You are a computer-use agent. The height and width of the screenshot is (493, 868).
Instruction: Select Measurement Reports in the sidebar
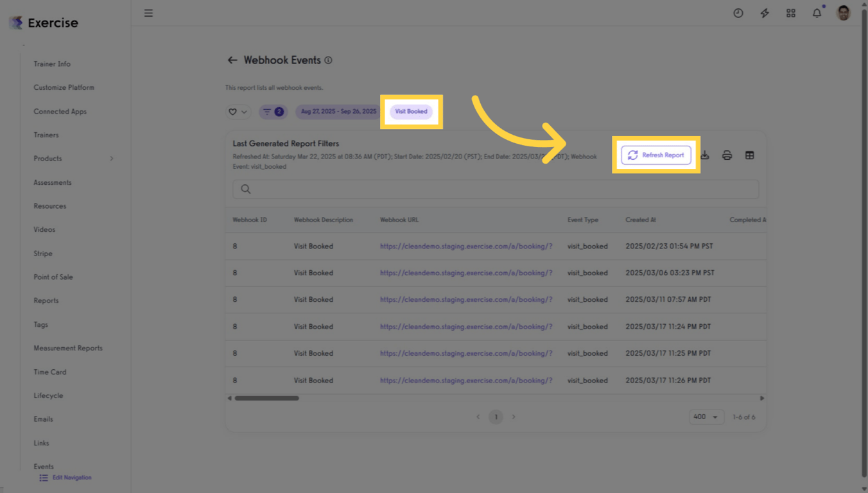(x=67, y=347)
